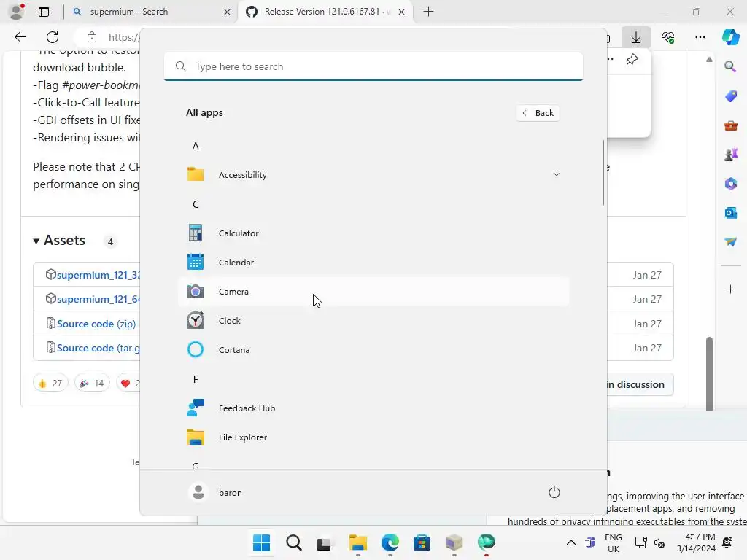Viewport: 747px width, 560px height.
Task: Click the thumbs up reaction 27
Action: [x=50, y=383]
